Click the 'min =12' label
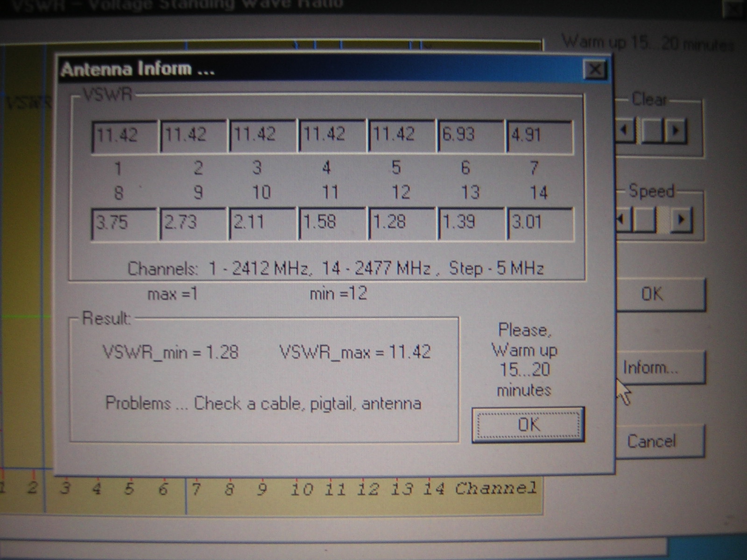Image resolution: width=747 pixels, height=560 pixels. click(x=338, y=294)
